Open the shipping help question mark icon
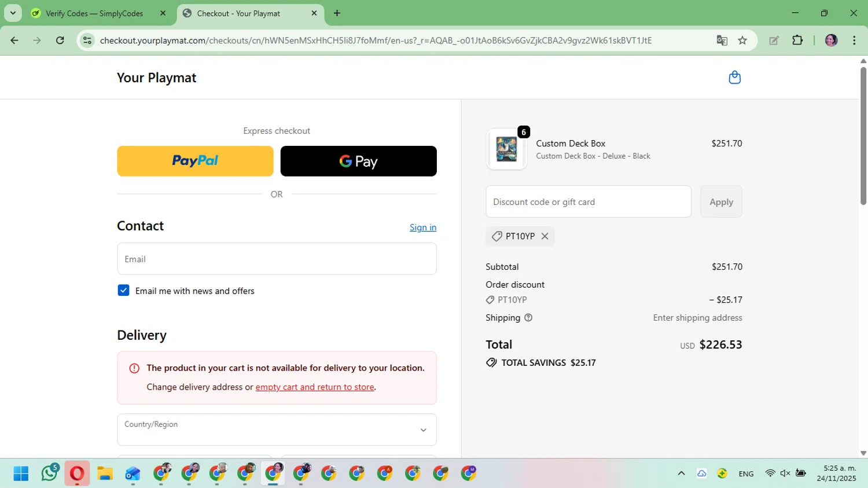868x488 pixels. [528, 318]
